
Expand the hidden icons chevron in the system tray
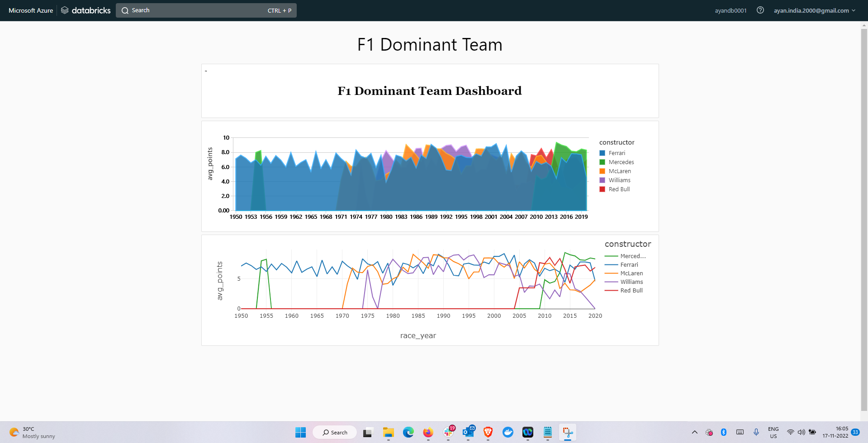click(x=694, y=433)
